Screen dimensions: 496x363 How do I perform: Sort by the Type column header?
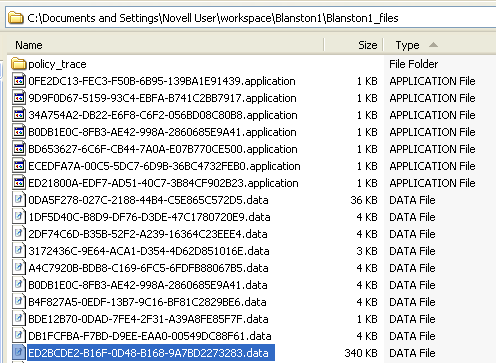407,45
